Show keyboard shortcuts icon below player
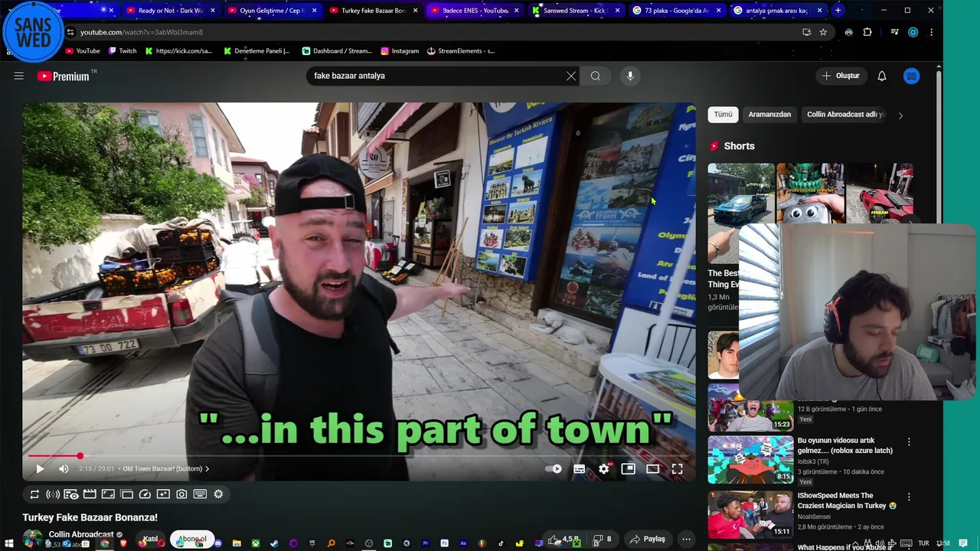The width and height of the screenshot is (980, 551). click(200, 494)
